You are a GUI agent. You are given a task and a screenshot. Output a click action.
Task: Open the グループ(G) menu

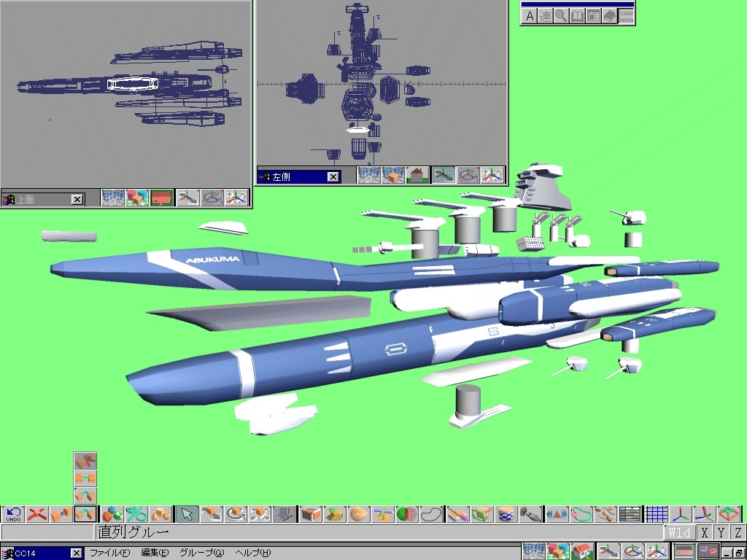point(202,553)
